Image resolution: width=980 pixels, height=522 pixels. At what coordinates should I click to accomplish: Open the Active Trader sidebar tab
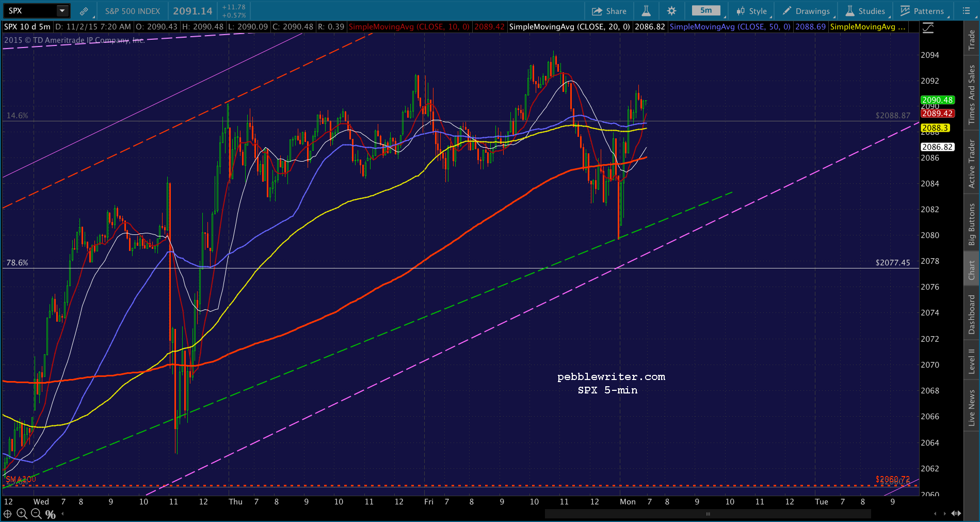pos(972,163)
